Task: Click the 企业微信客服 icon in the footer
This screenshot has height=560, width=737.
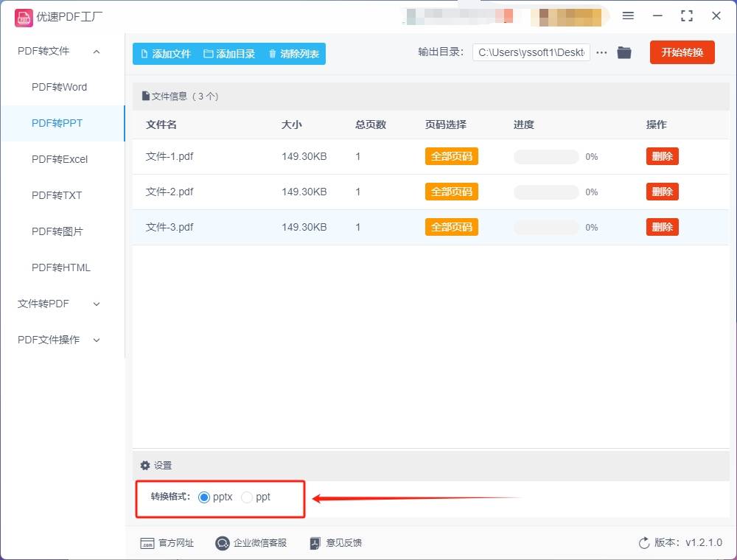Action: pyautogui.click(x=222, y=543)
